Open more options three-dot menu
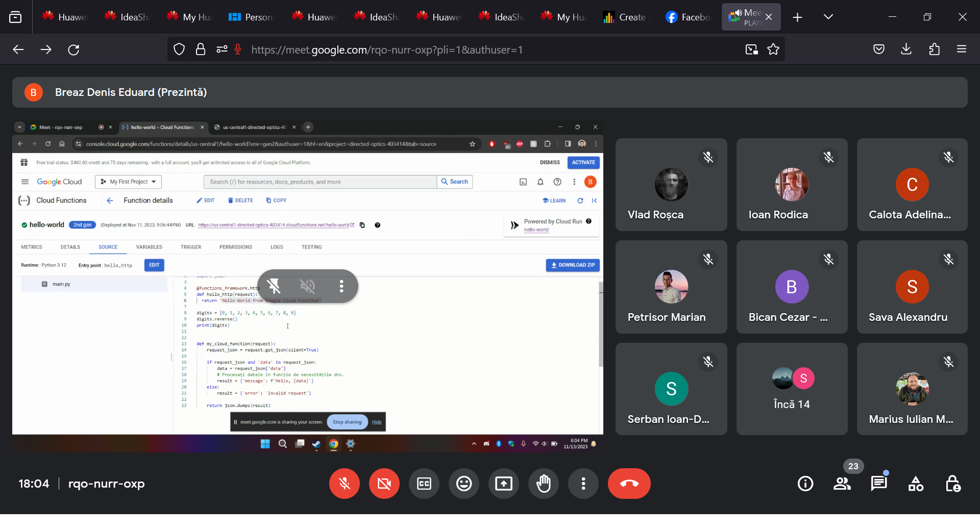 coord(583,484)
